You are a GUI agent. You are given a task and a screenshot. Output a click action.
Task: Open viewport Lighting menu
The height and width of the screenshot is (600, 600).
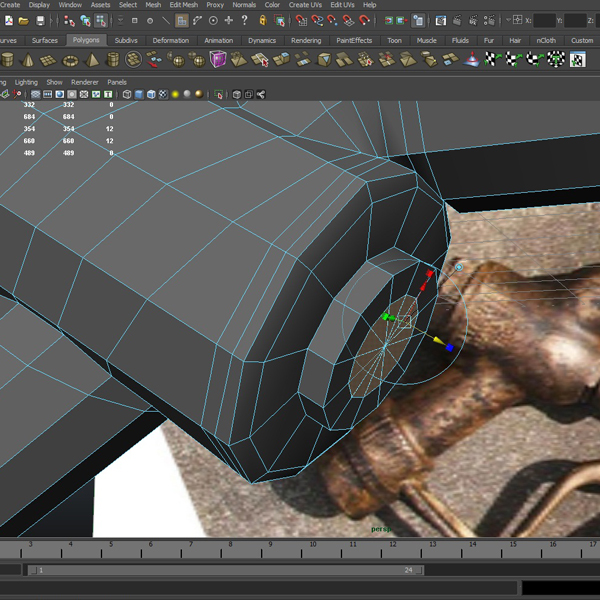click(26, 82)
